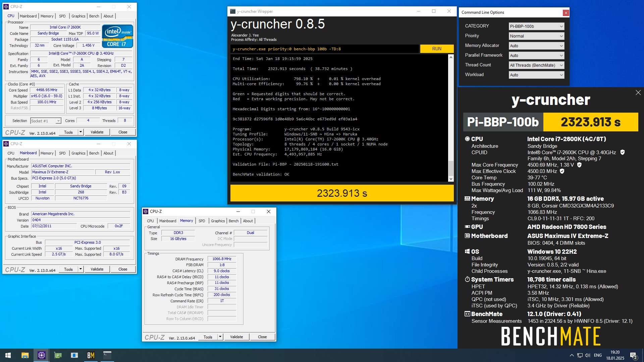Click Close in the Memory CPU-Z window
Image resolution: width=644 pixels, height=362 pixels.
[x=262, y=337]
